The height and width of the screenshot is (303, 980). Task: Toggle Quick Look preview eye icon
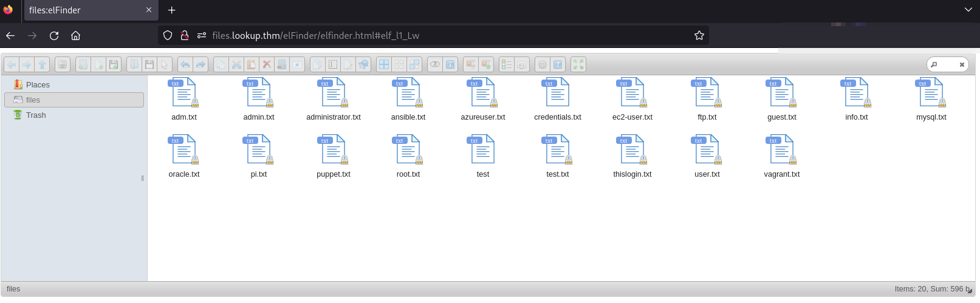click(x=435, y=64)
